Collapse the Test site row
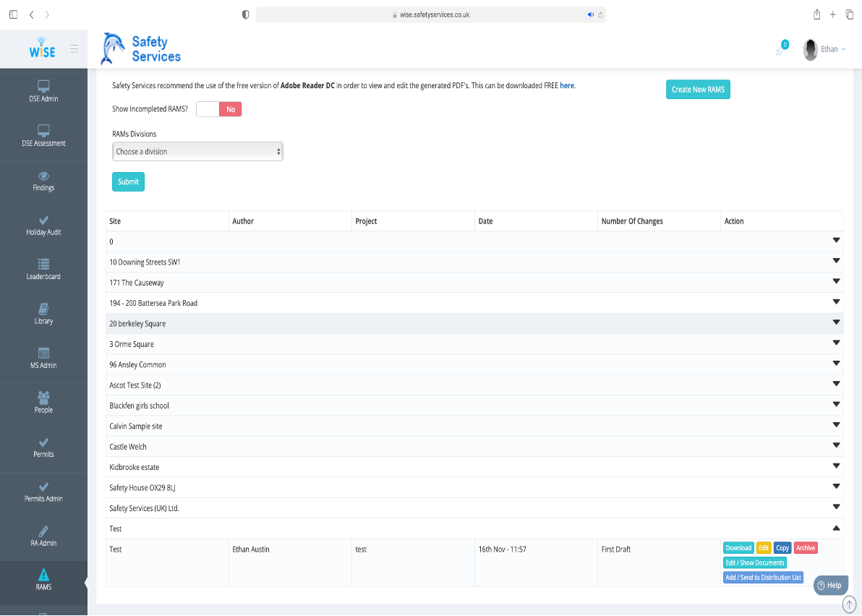Screen dimensions: 862x616 pos(836,528)
